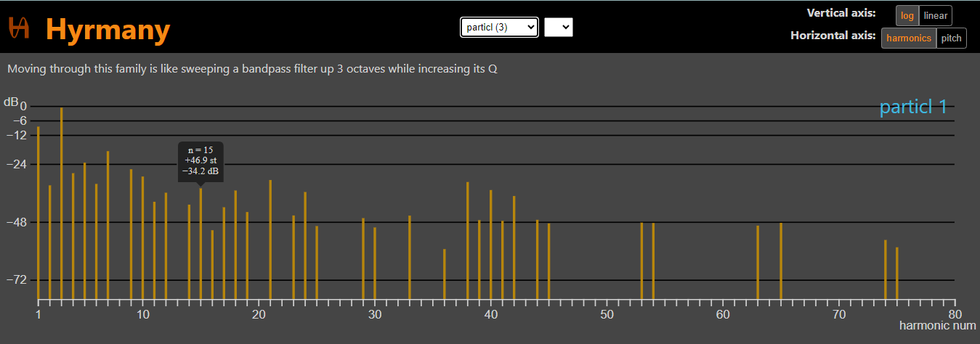This screenshot has width=980, height=344.
Task: Switch vertical axis to log
Action: point(907,16)
